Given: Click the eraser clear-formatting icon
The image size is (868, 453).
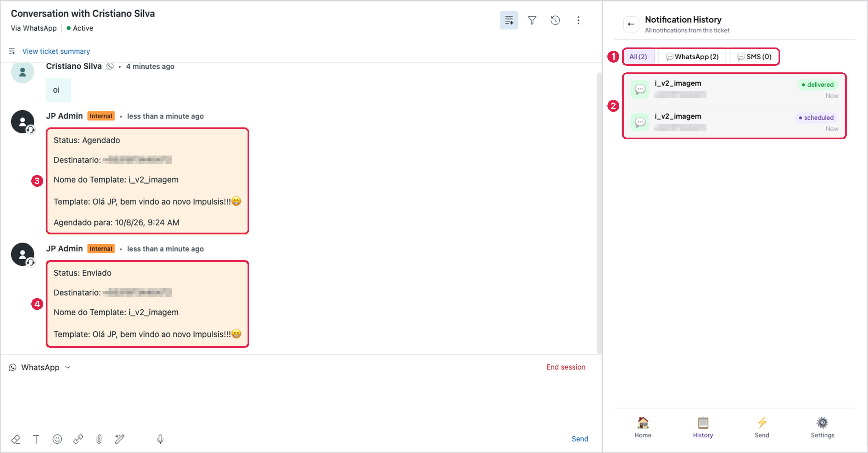Looking at the screenshot, I should [16, 439].
